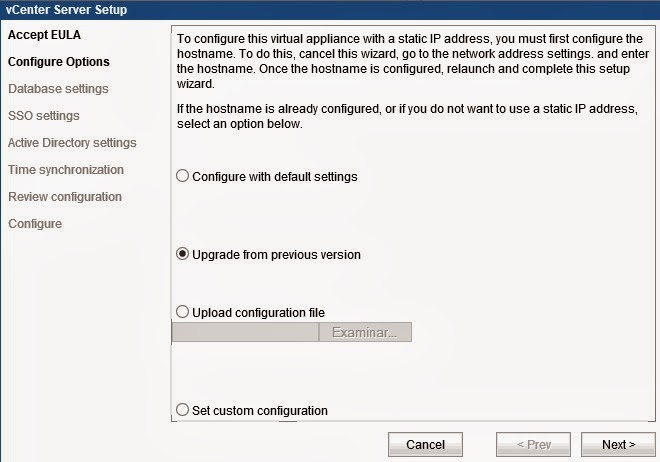
Task: Open SSO settings step
Action: pos(43,116)
